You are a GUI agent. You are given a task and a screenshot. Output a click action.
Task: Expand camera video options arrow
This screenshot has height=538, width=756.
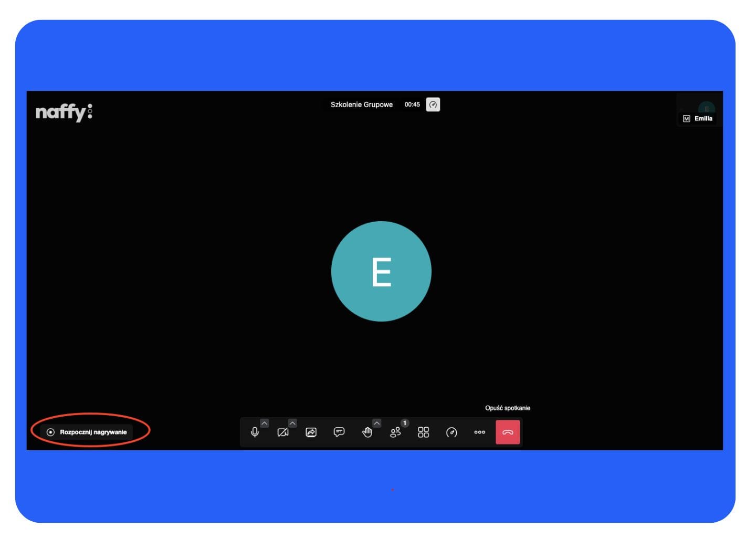pyautogui.click(x=292, y=423)
